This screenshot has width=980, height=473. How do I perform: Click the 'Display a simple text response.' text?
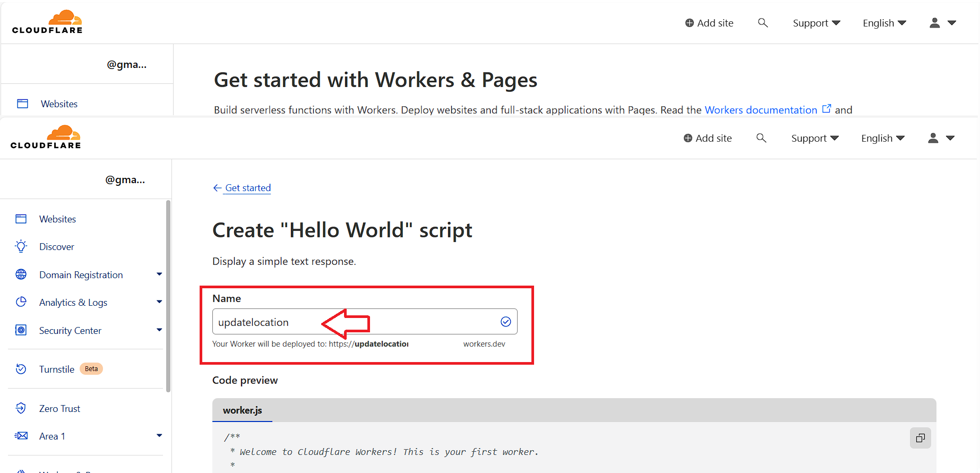coord(284,261)
